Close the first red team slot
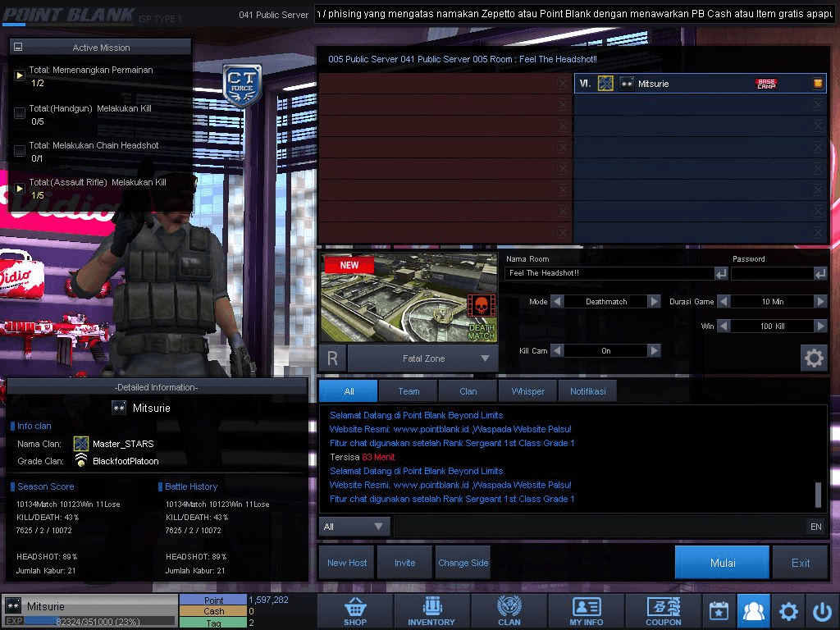 click(x=562, y=83)
